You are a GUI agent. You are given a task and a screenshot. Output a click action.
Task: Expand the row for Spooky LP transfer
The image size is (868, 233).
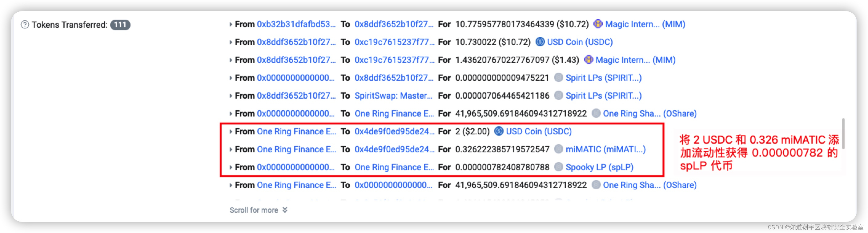(231, 167)
